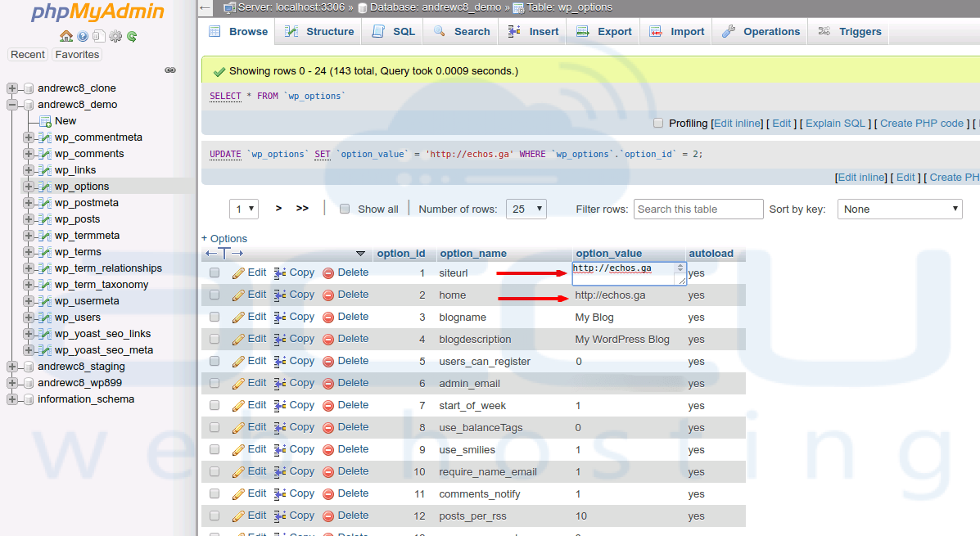This screenshot has width=980, height=536.
Task: Tick the checkbox for the home row
Action: (x=215, y=295)
